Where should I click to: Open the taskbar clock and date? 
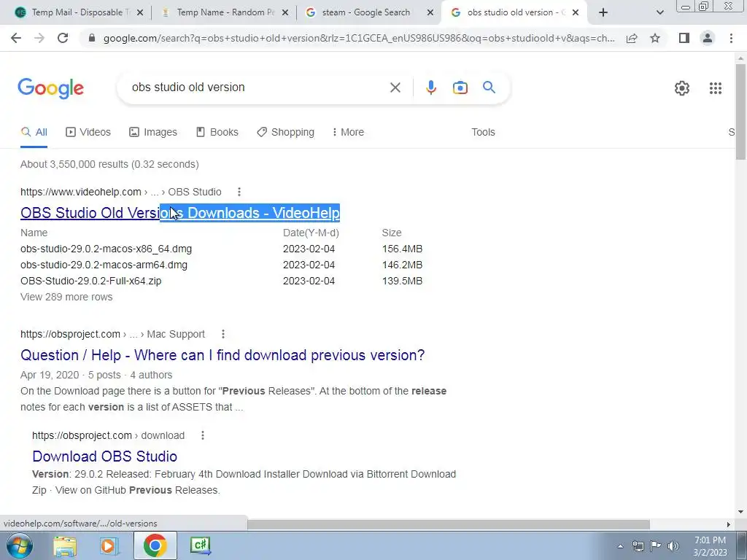[710, 546]
